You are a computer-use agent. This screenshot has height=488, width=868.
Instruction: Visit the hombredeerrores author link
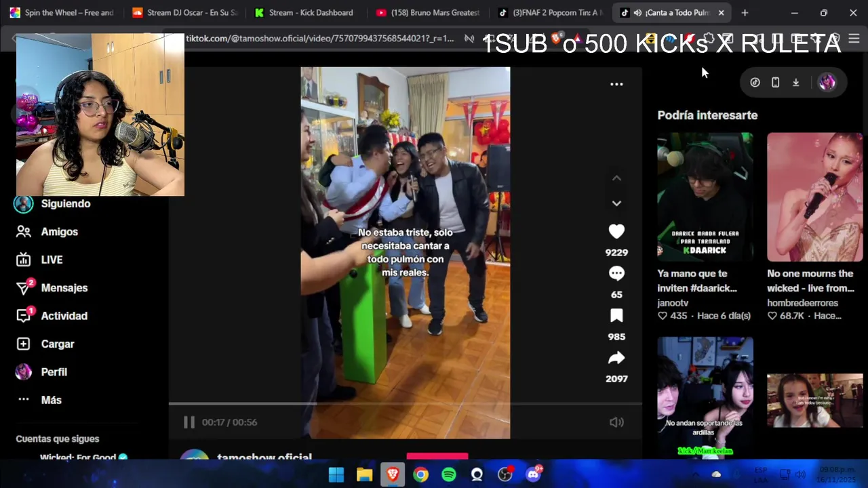(x=802, y=303)
